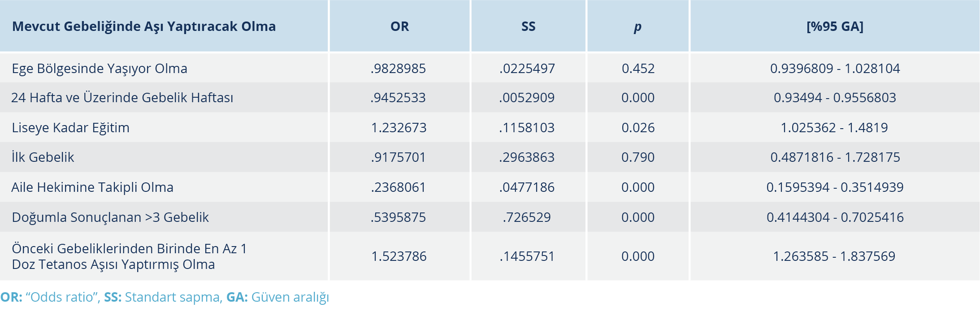
Task: Click the OR column header
Action: (399, 26)
